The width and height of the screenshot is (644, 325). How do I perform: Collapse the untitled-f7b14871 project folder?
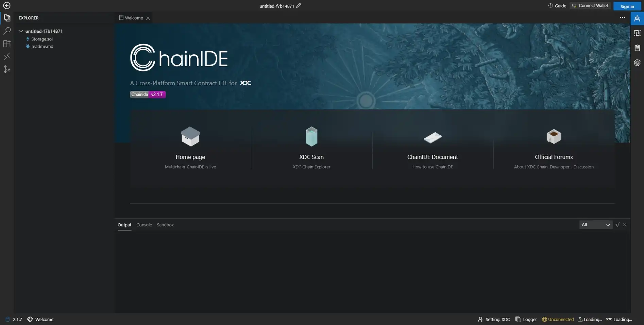[x=21, y=31]
